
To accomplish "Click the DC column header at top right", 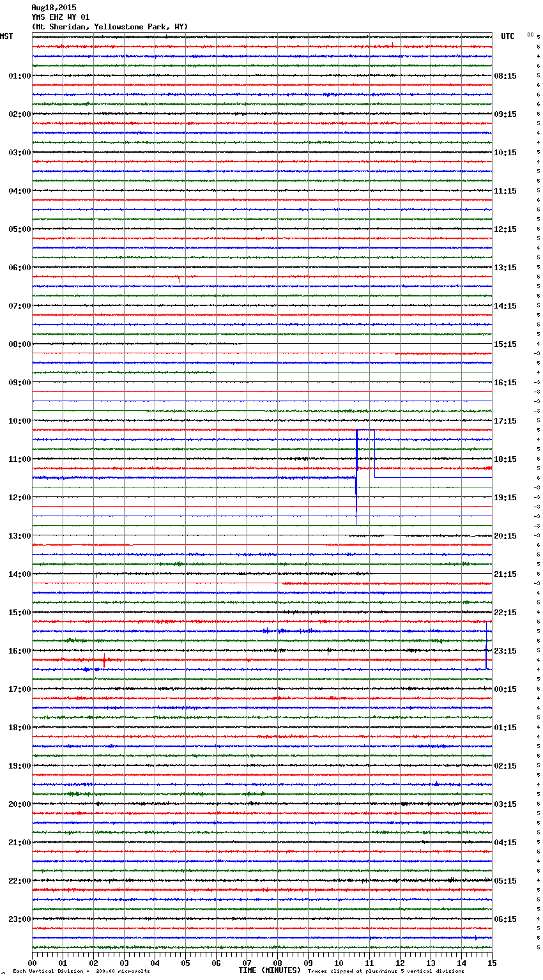I will click(530, 34).
